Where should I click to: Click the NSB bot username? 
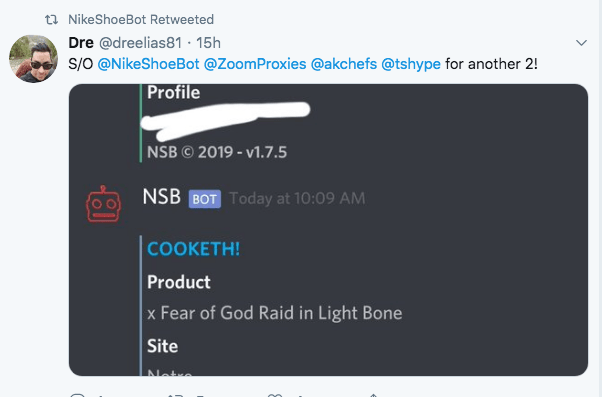162,197
